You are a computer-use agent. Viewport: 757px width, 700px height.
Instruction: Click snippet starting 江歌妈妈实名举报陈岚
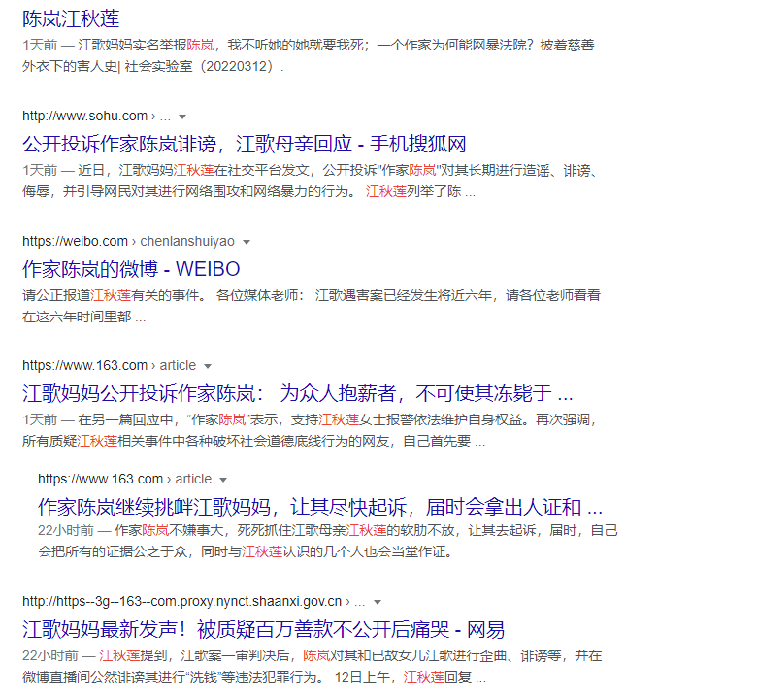(308, 55)
